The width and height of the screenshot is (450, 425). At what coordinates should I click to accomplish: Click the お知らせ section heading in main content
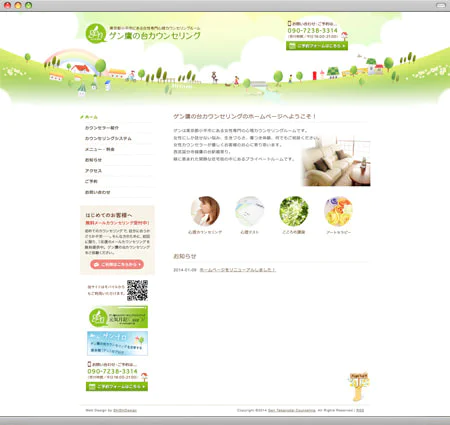pyautogui.click(x=185, y=256)
